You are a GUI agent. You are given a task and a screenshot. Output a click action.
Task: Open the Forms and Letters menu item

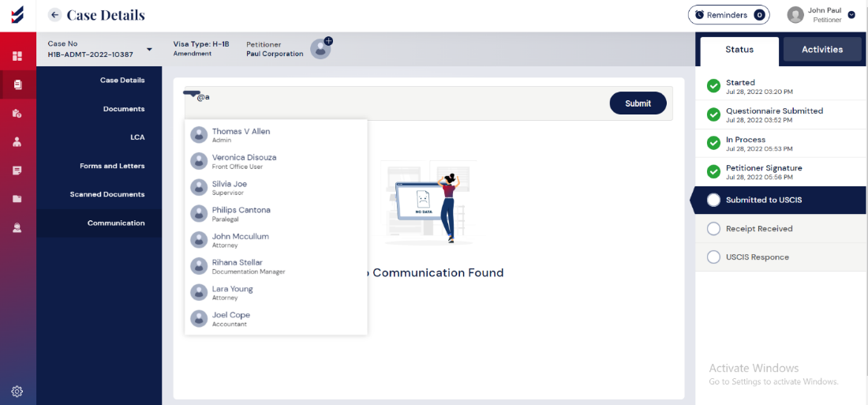tap(111, 166)
